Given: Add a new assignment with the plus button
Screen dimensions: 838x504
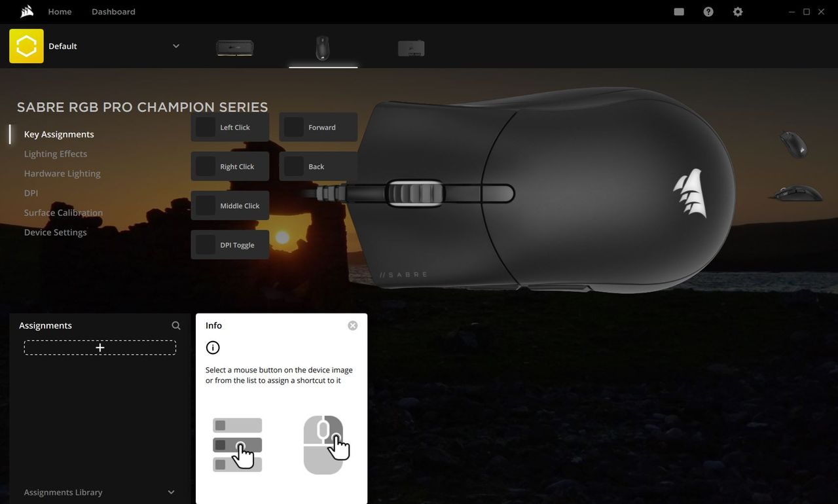Looking at the screenshot, I should point(100,348).
